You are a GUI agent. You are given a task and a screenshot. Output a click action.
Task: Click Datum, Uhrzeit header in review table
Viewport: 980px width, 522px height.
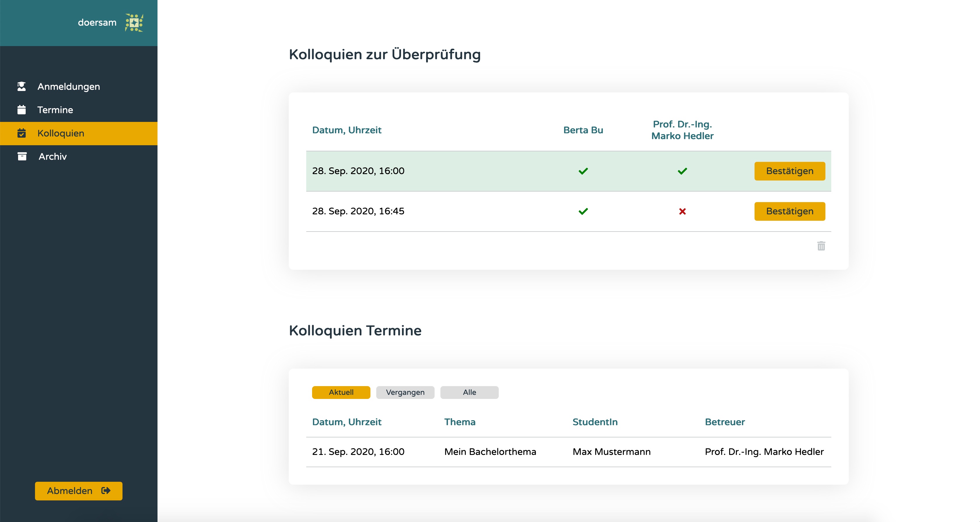coord(346,130)
